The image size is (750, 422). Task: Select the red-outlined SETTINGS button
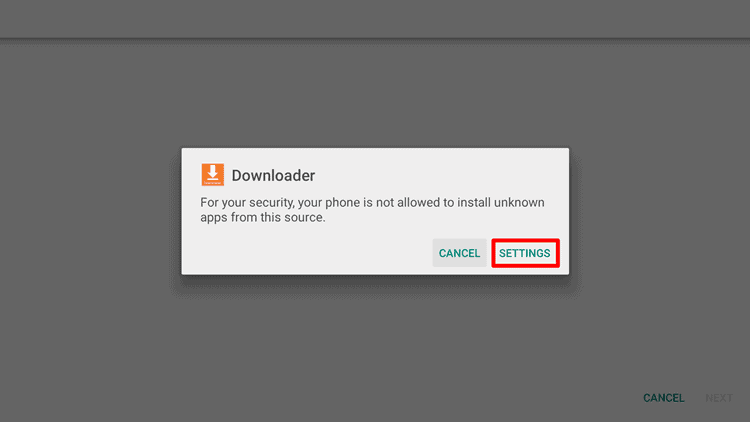point(525,253)
